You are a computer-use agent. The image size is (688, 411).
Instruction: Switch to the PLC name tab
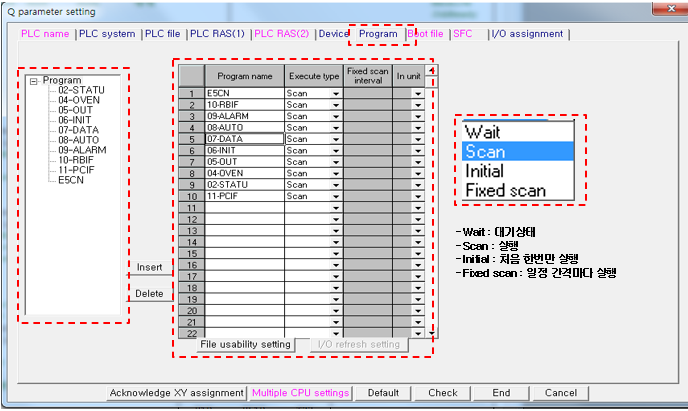point(45,34)
